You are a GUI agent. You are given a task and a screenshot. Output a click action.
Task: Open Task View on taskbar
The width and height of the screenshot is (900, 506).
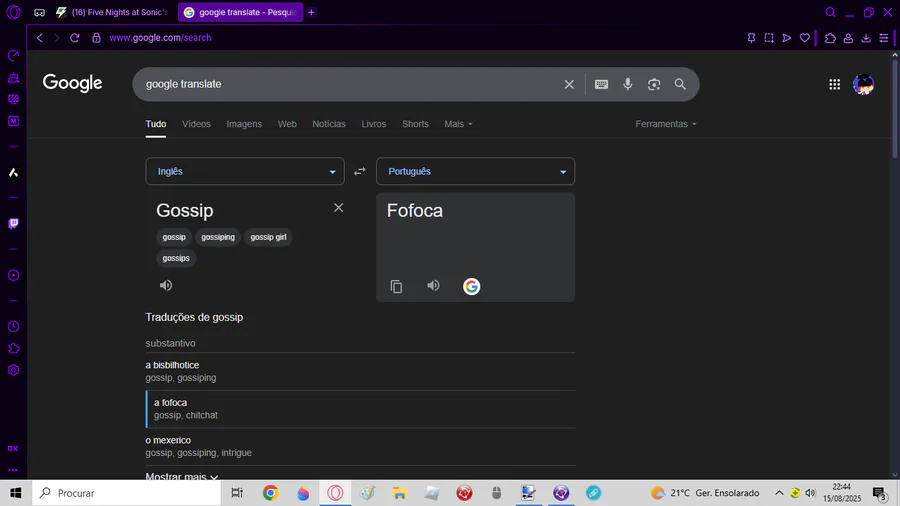pos(237,493)
